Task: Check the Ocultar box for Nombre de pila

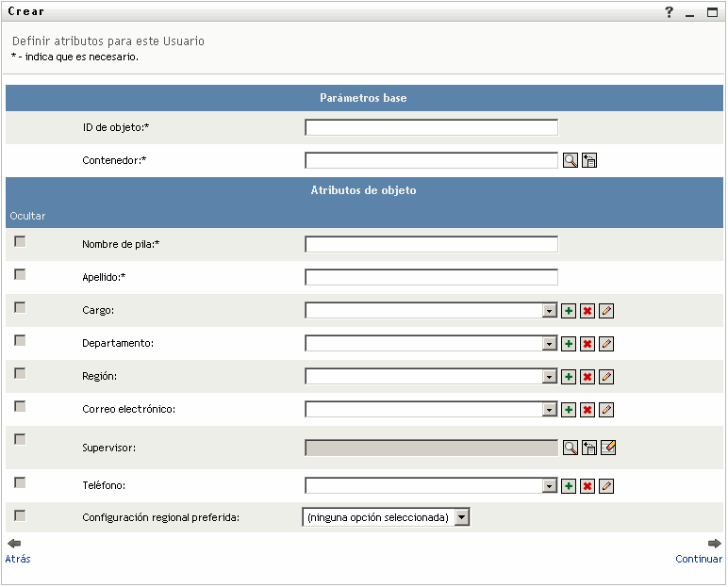Action: pos(20,242)
